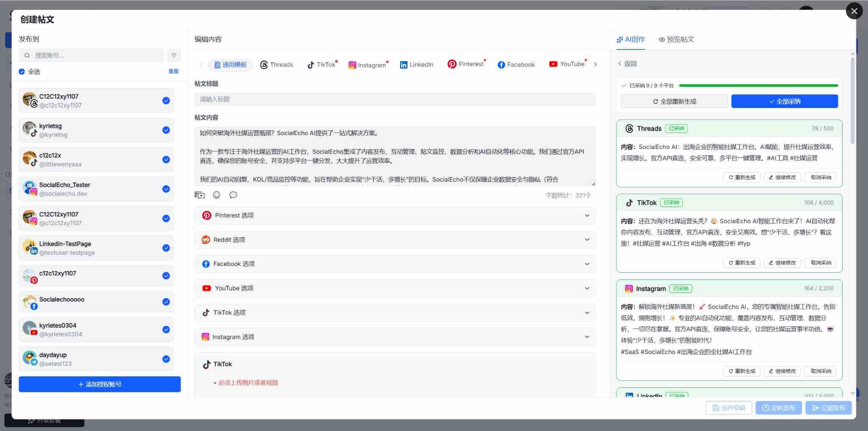Toggle the 全选 select-all checkbox

[x=22, y=72]
